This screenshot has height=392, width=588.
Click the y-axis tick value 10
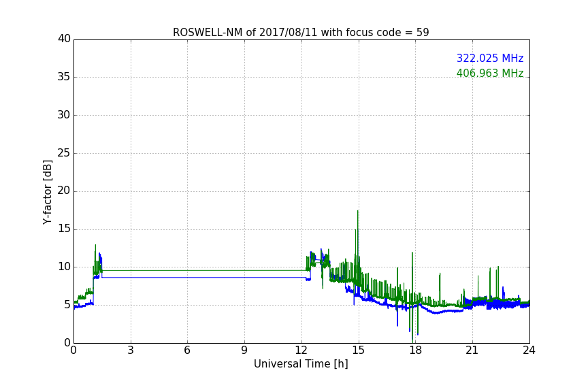[64, 267]
